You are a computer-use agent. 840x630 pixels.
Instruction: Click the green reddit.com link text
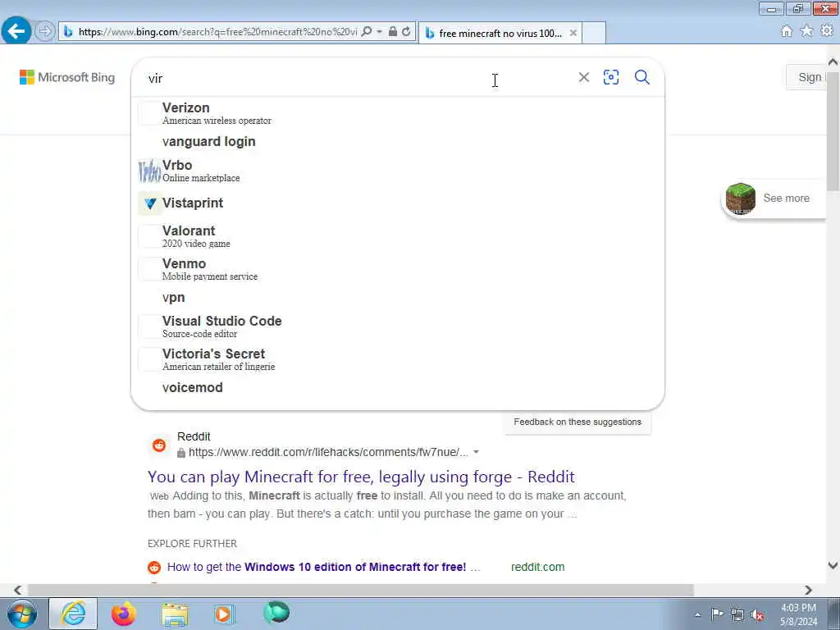[537, 567]
